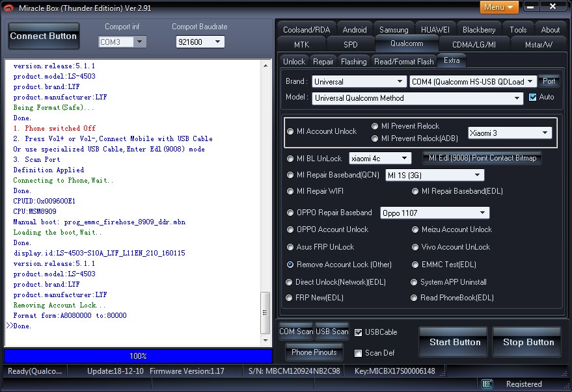This screenshot has height=392, width=572.
Task: Enable the Scan Def checkbox
Action: pos(358,353)
